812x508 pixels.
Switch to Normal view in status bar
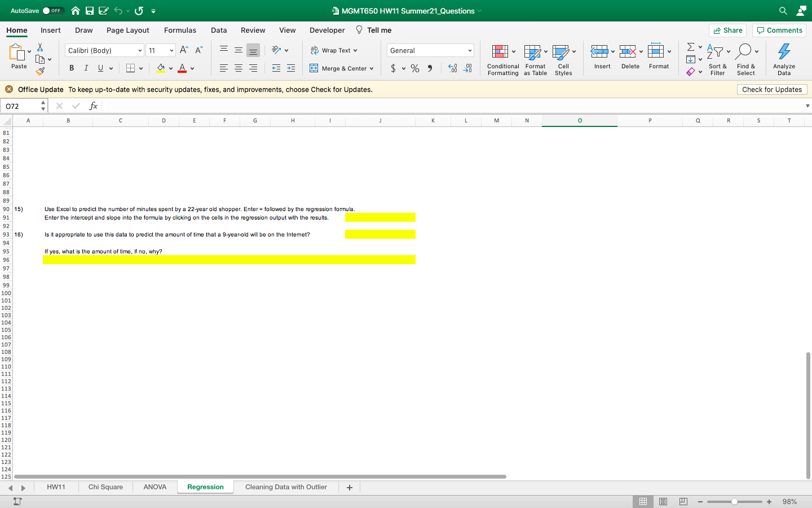(x=643, y=502)
